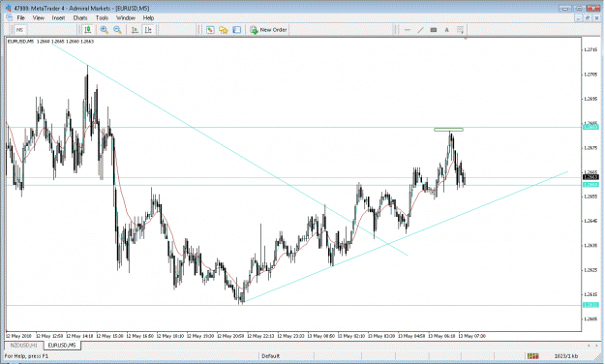
Task: Click the '12 May 2010' time label
Action: coord(18,336)
